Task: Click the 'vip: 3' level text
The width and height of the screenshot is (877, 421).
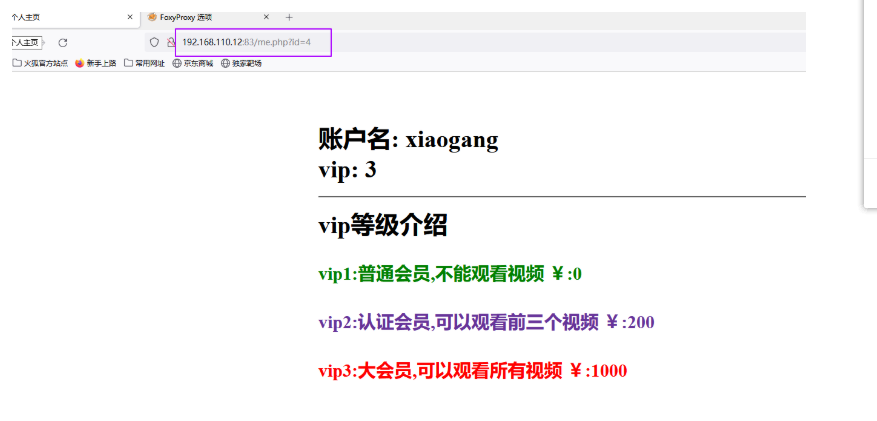Action: pyautogui.click(x=347, y=170)
